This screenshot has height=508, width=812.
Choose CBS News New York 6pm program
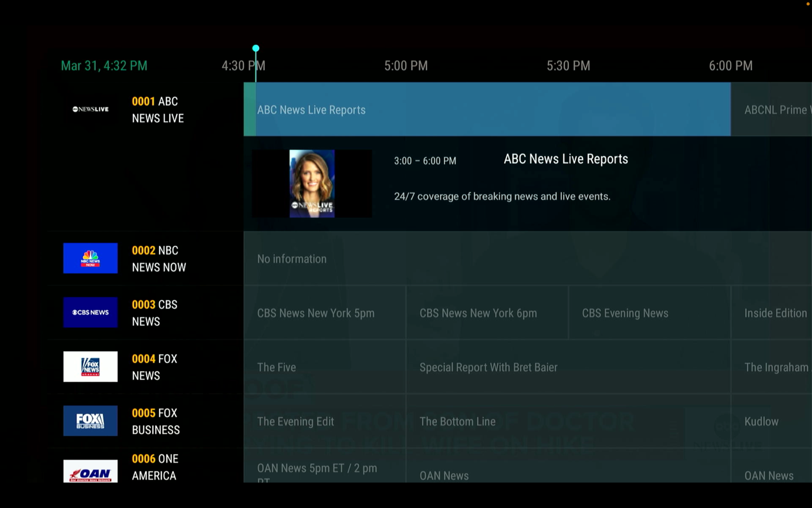487,313
